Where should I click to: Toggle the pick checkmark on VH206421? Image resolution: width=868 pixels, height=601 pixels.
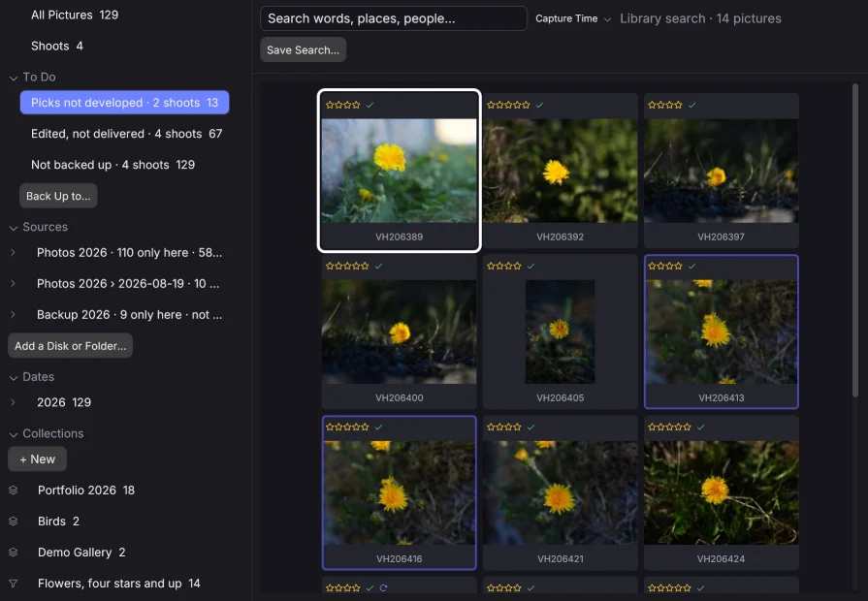pos(530,427)
